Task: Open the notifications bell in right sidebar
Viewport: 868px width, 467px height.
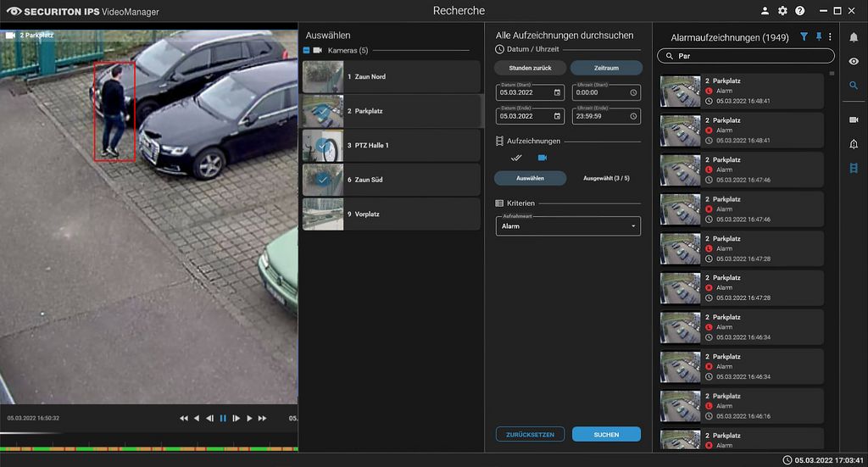Action: (x=854, y=37)
